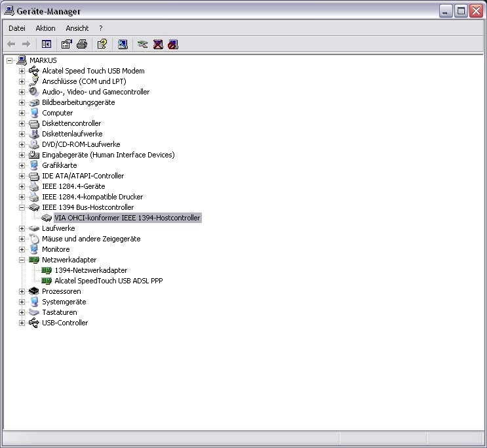
Task: Click the MARKUS computer icon
Action: [x=22, y=60]
